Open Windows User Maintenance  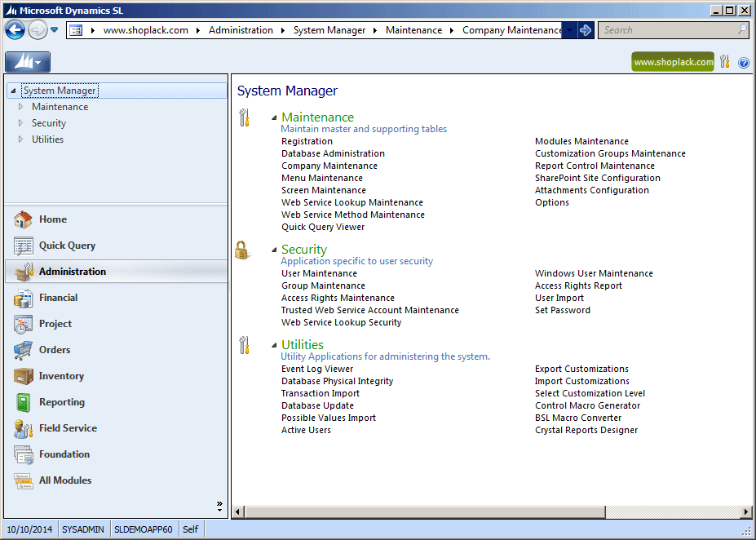tap(594, 273)
